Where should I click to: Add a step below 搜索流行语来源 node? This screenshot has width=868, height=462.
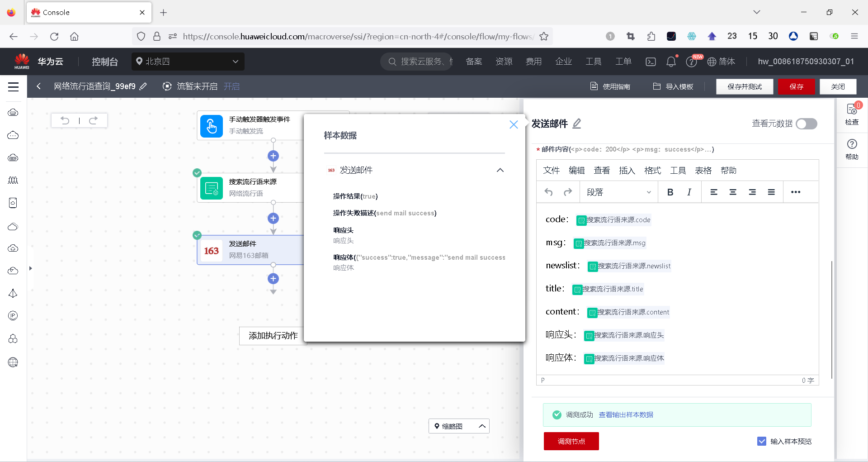[273, 218]
